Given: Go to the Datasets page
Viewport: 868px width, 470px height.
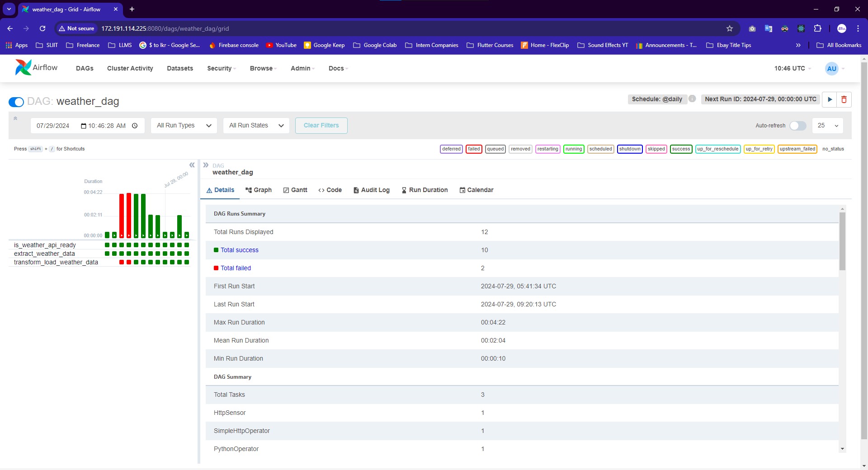Looking at the screenshot, I should [180, 68].
